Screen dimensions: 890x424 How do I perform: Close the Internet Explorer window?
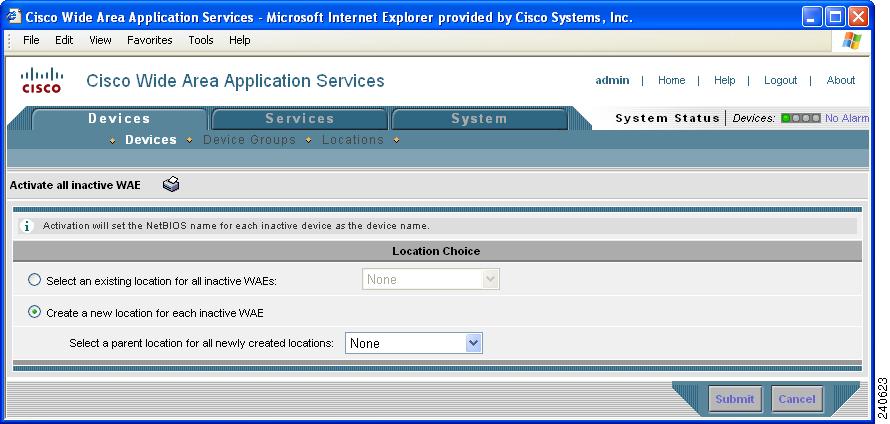click(x=859, y=17)
